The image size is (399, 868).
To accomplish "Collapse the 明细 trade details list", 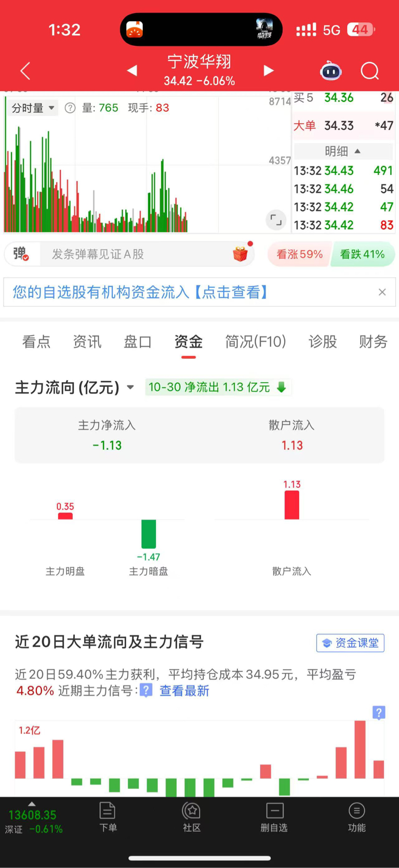I will [343, 151].
